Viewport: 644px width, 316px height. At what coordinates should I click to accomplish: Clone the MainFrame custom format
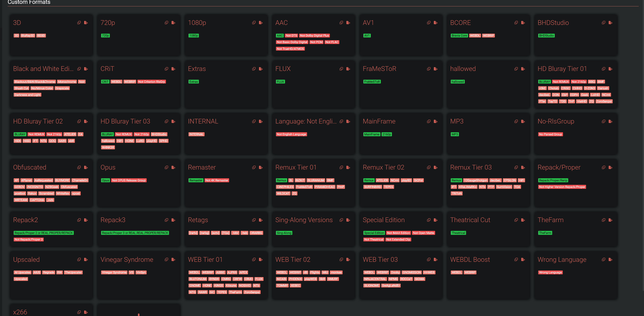point(429,121)
